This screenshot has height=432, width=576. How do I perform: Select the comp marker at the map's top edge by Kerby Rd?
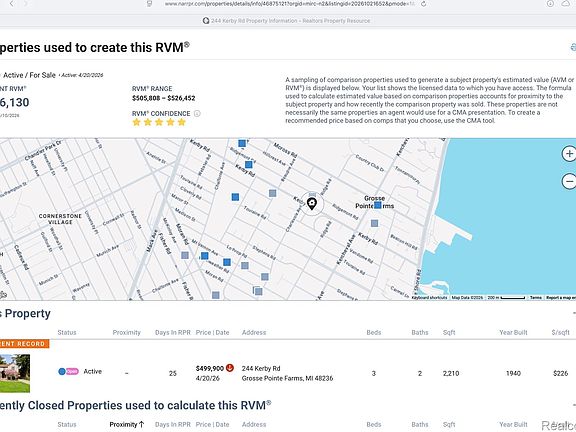(x=242, y=143)
